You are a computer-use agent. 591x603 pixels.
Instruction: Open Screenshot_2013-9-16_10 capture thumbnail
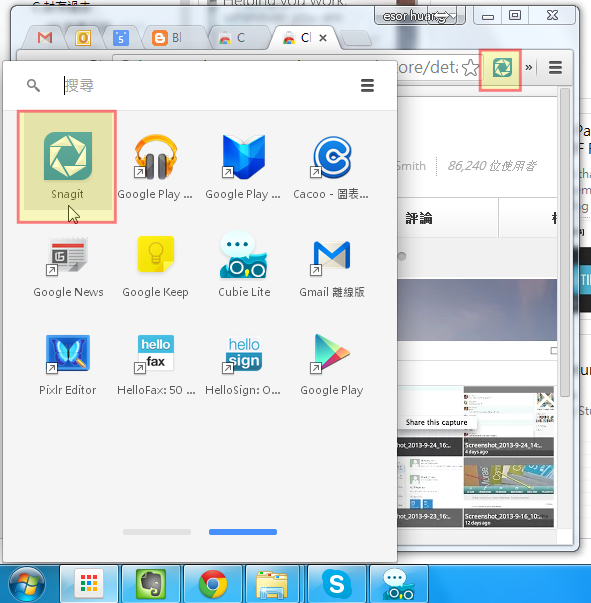[509, 491]
